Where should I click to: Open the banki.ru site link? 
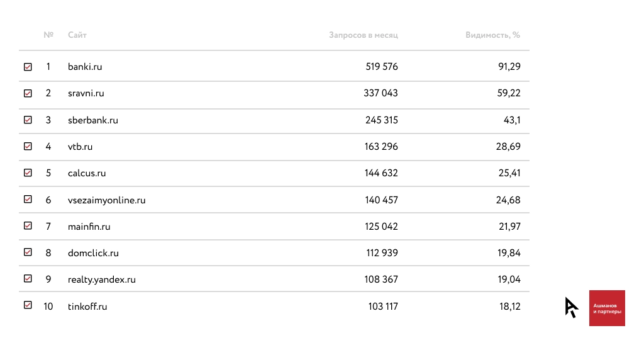coord(85,67)
